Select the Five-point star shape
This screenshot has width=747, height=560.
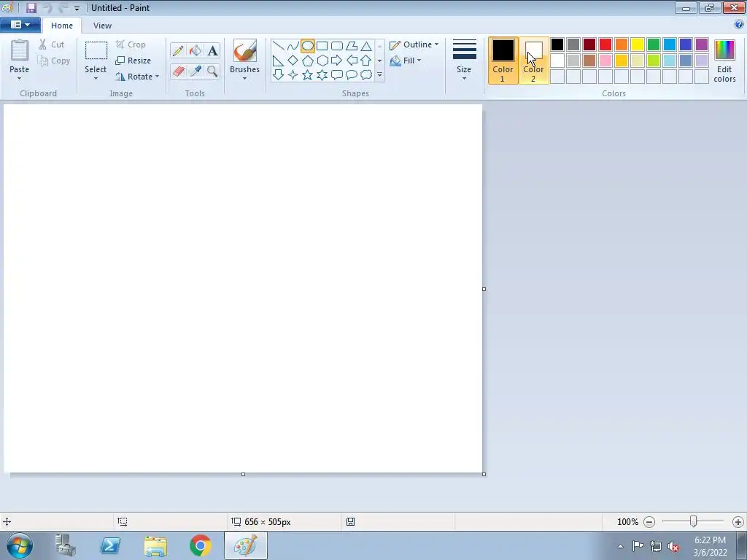tap(308, 75)
